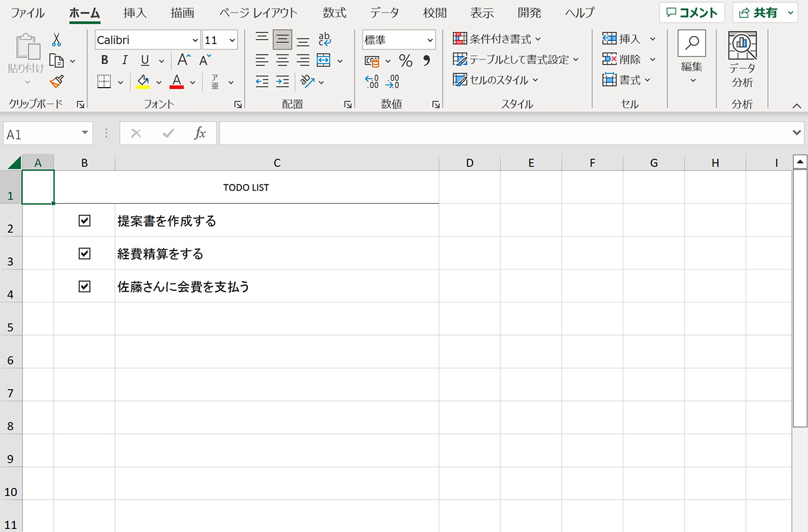Align text left
Viewport: 808px width, 532px height.
(262, 60)
